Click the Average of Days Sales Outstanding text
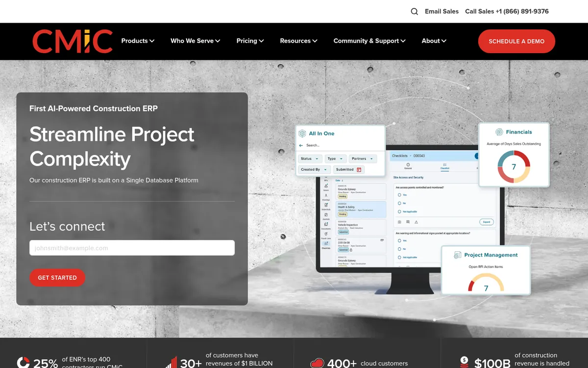 point(514,144)
